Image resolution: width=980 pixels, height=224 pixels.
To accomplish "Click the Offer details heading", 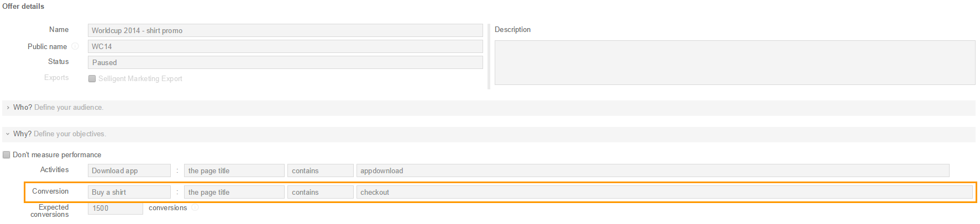I will click(x=23, y=7).
